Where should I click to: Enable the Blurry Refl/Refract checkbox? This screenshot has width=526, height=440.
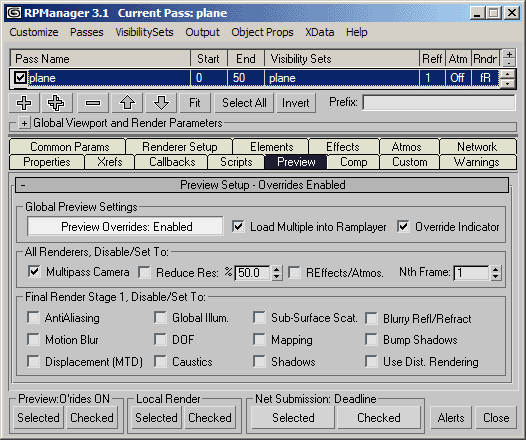[371, 318]
